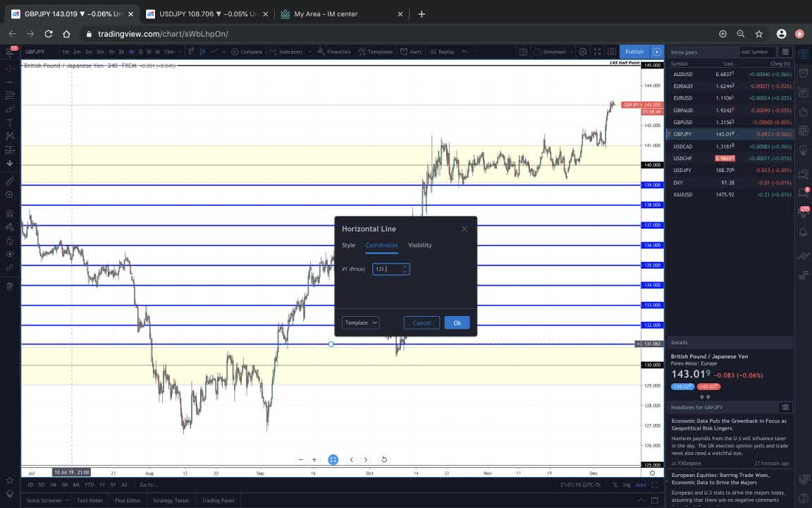Click the select layout icon

[523, 52]
